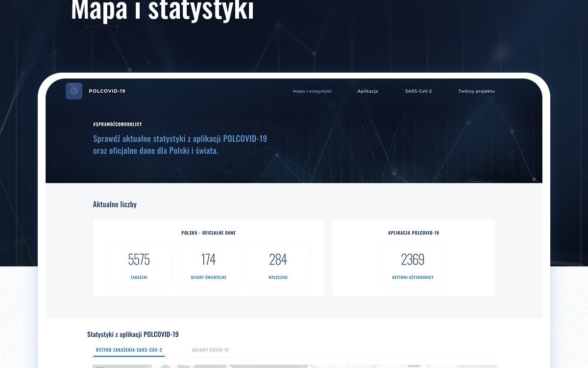The image size is (588, 368).
Task: Click the hashtag #SPRAWDŹCOWOKOLICY
Action: 117,124
